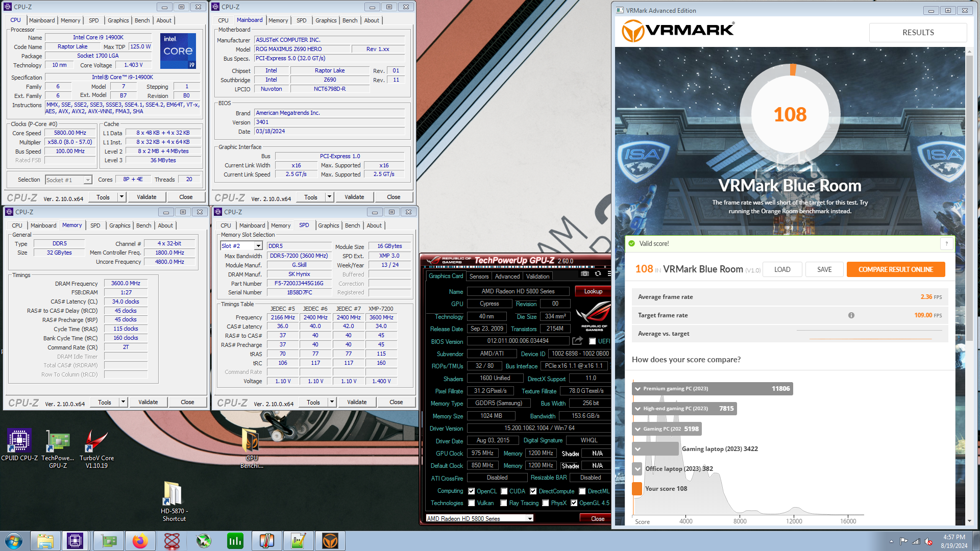Expand Office laptop (2023) comparison
980x551 pixels.
(x=638, y=469)
